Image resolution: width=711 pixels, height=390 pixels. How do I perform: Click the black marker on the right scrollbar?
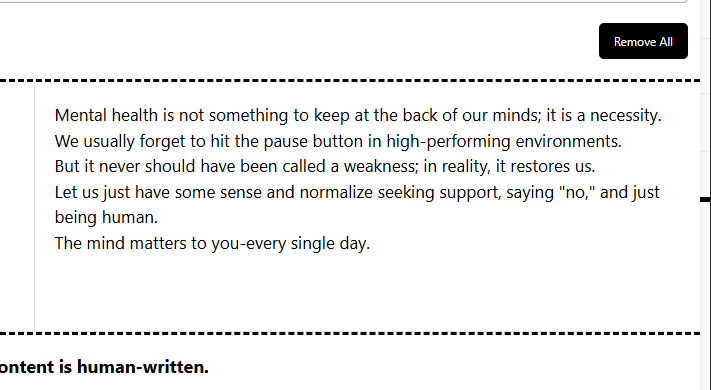[x=706, y=200]
